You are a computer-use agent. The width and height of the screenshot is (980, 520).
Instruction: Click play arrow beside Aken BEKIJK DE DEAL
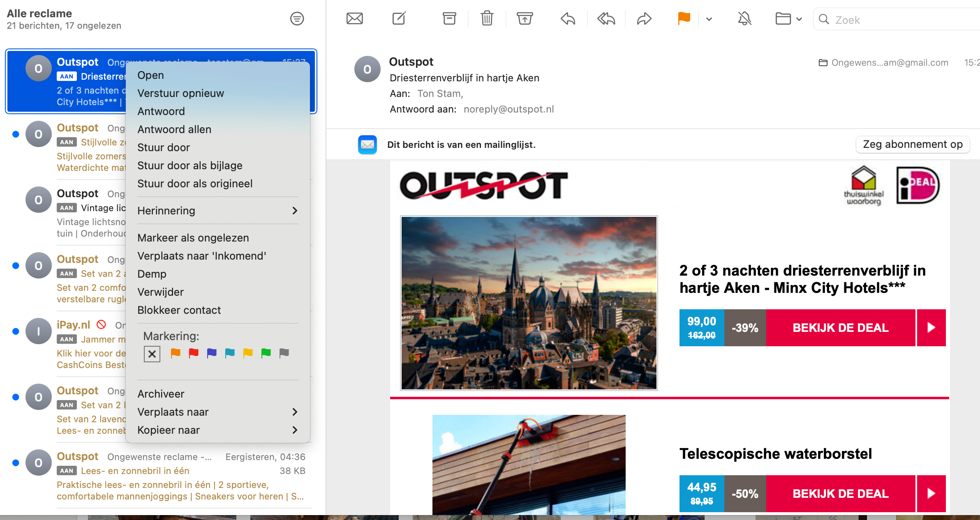(931, 327)
